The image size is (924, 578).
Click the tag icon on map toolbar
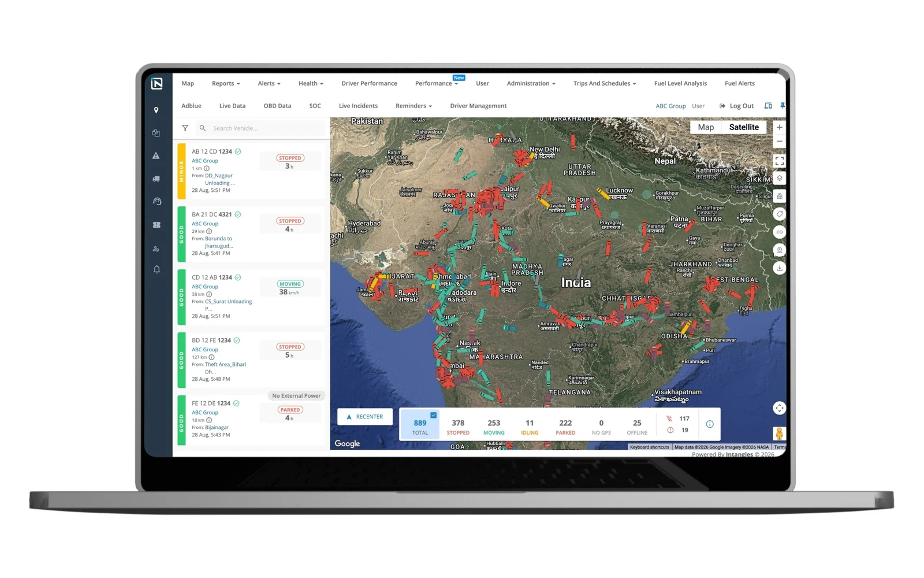pyautogui.click(x=779, y=214)
